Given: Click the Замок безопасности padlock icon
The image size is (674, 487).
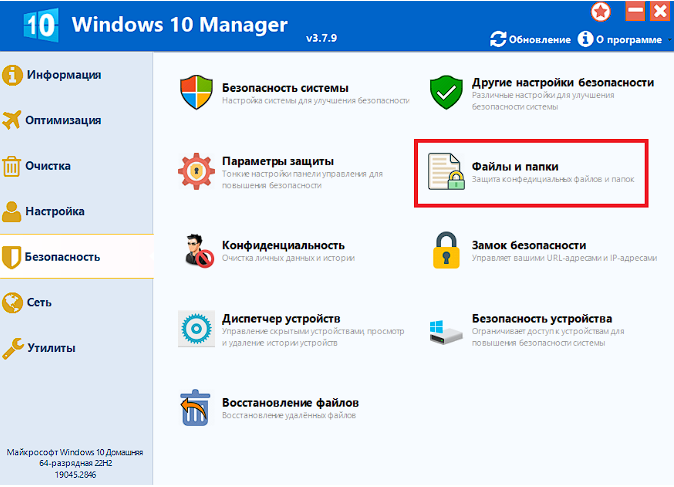Looking at the screenshot, I should coord(446,251).
